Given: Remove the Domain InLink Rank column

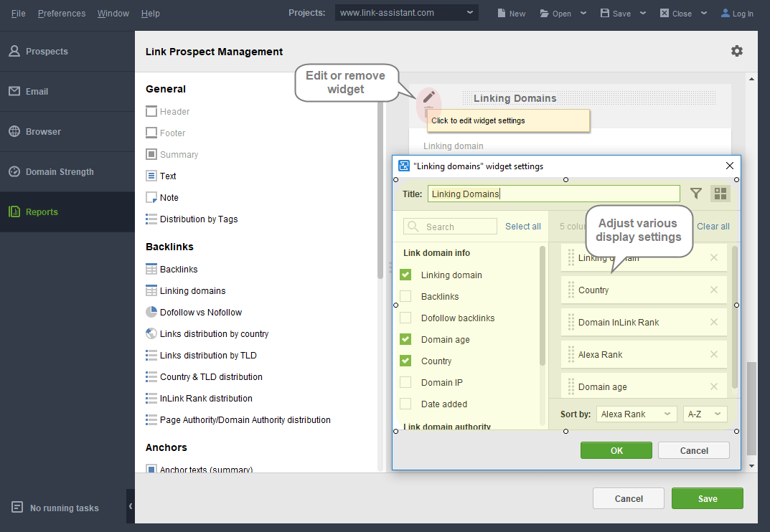Looking at the screenshot, I should pyautogui.click(x=714, y=323).
